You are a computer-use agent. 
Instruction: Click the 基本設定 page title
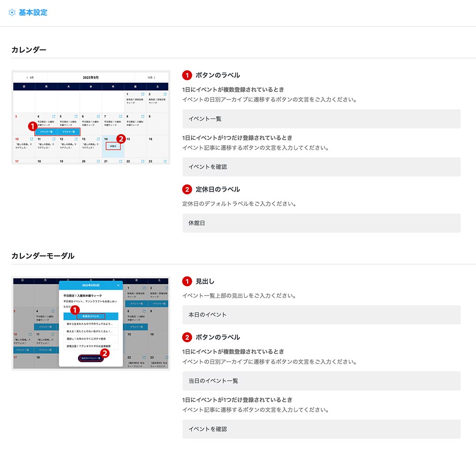[33, 12]
